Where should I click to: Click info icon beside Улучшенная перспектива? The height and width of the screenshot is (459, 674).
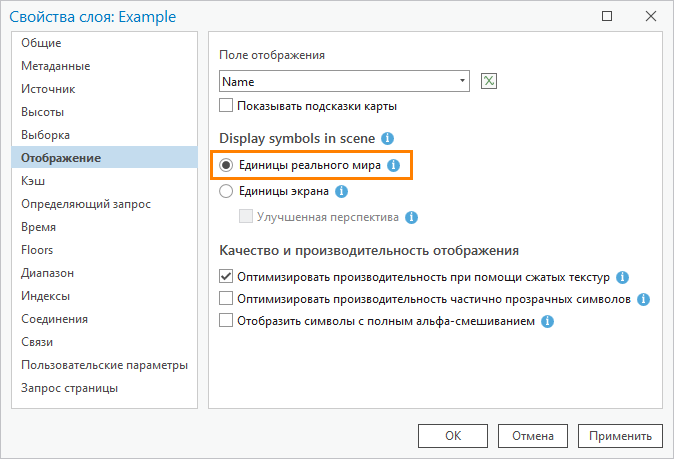click(x=411, y=217)
